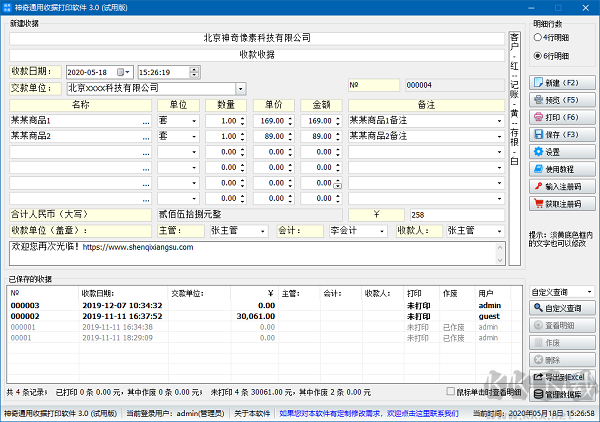Click the 获取注册码 shopping cart button

pyautogui.click(x=561, y=203)
